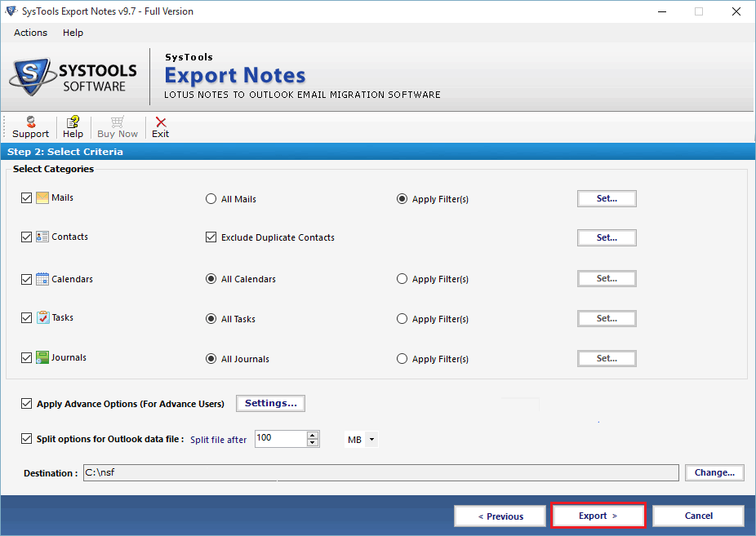This screenshot has width=756, height=536.
Task: Uncheck the Journals category checkbox
Action: coord(26,358)
